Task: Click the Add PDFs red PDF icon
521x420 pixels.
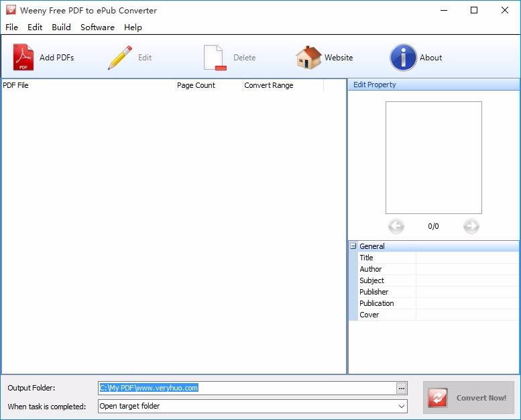Action: [23, 57]
